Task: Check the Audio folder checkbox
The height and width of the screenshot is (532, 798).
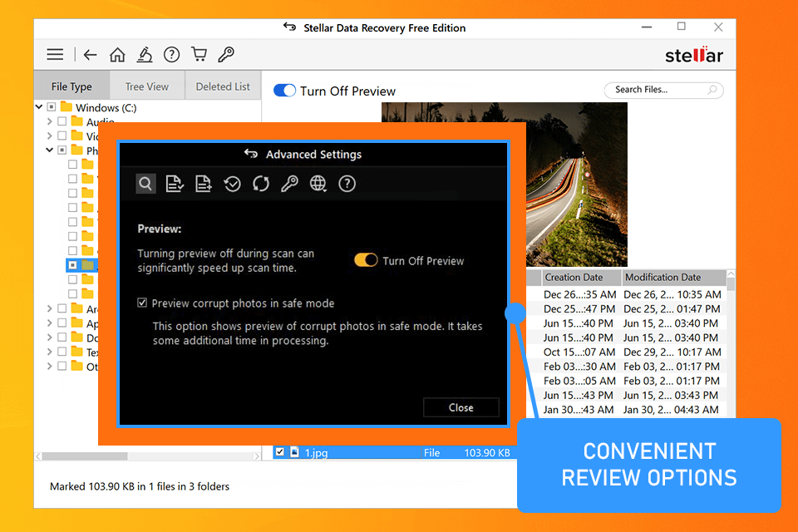Action: click(62, 121)
